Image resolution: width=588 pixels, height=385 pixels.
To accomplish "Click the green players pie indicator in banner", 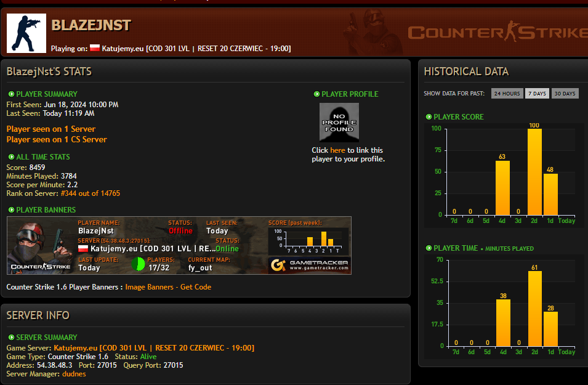I will click(139, 264).
